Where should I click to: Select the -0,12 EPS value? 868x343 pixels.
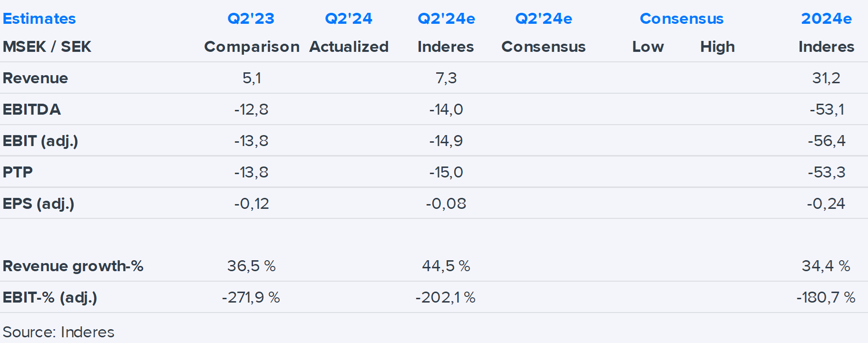pyautogui.click(x=251, y=204)
